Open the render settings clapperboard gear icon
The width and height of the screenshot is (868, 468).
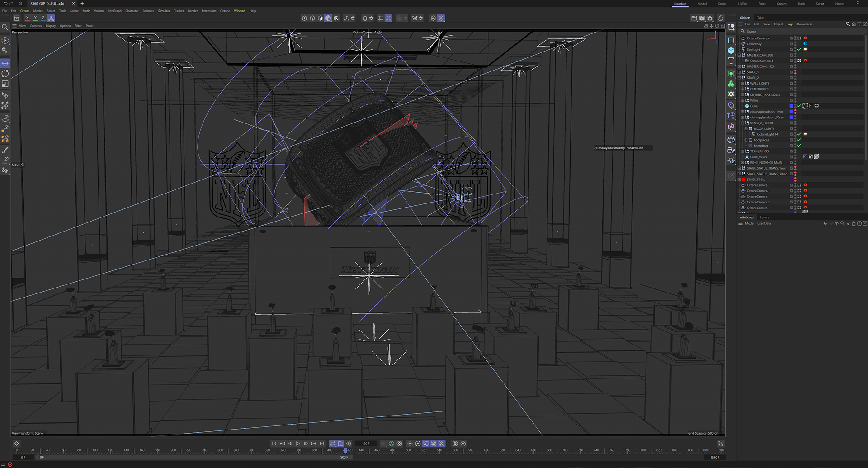[710, 18]
